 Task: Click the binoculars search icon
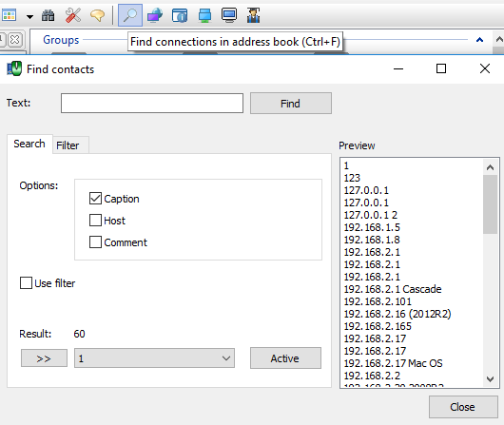point(48,15)
